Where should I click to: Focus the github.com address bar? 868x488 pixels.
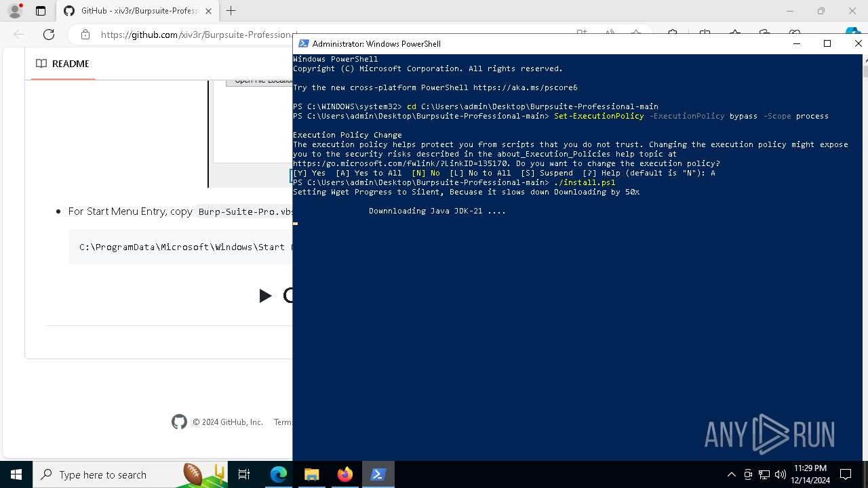pyautogui.click(x=197, y=34)
